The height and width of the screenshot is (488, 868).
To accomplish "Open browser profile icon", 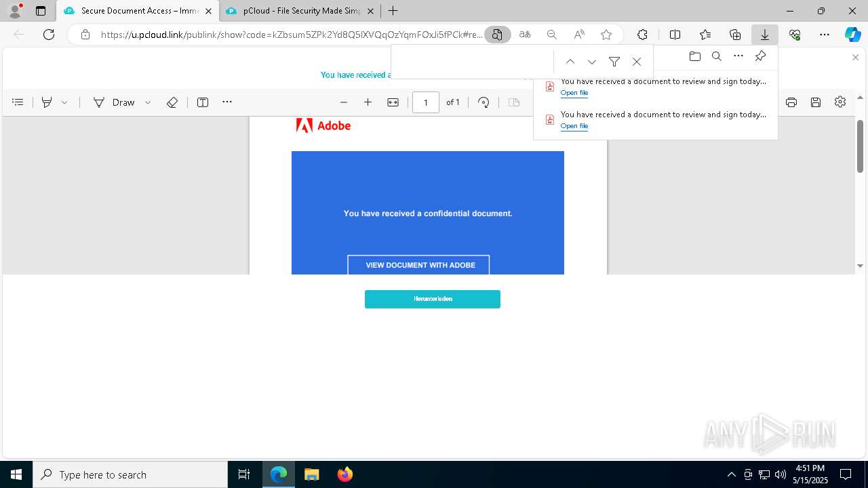I will (14, 11).
